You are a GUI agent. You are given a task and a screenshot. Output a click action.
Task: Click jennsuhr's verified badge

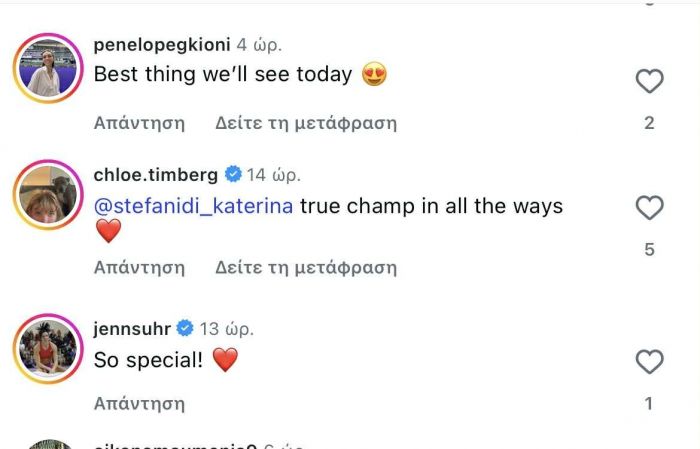coord(185,328)
